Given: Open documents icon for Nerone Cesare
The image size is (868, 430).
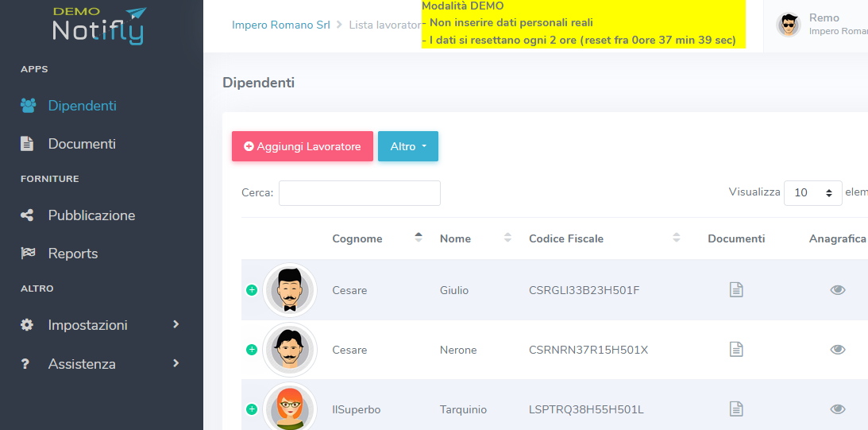Looking at the screenshot, I should [736, 350].
